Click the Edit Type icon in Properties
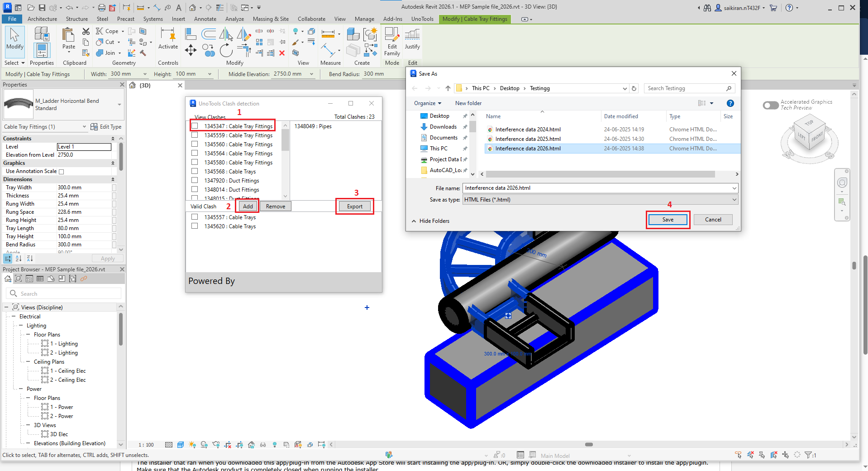This screenshot has width=868, height=471. coord(94,127)
